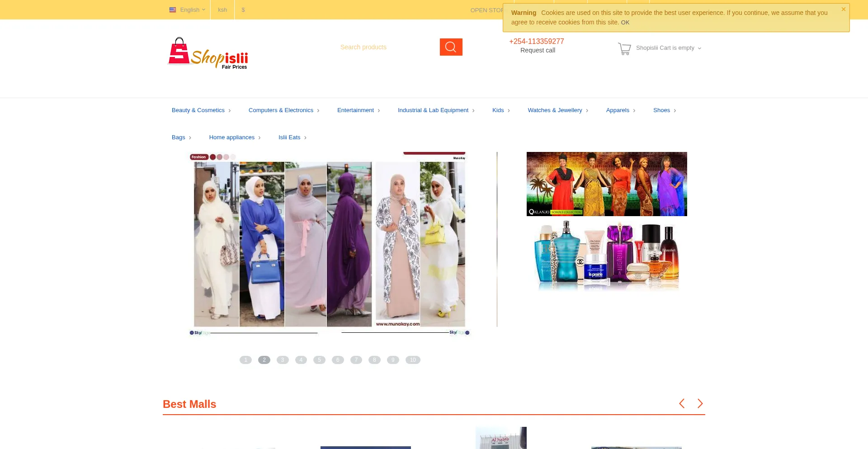Switch currency to ksh
Image resolution: width=868 pixels, height=449 pixels.
pos(222,9)
